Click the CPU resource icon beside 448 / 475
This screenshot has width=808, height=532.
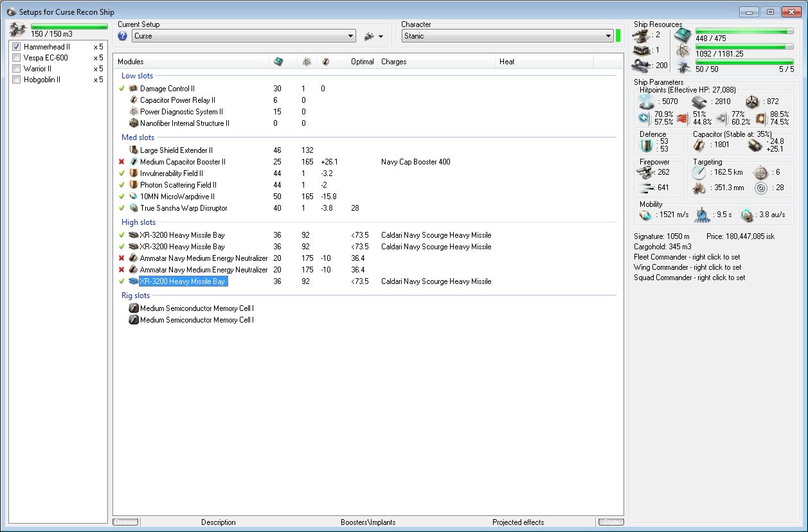pyautogui.click(x=683, y=36)
